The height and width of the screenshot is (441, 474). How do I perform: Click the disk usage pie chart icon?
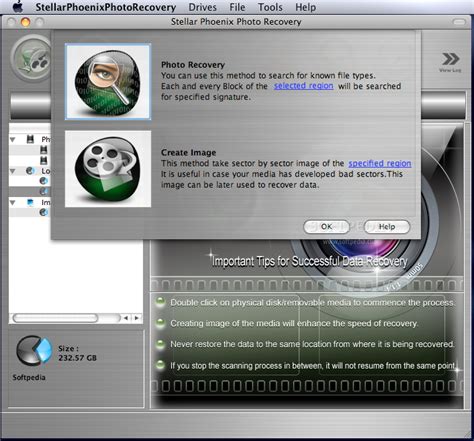[x=34, y=351]
